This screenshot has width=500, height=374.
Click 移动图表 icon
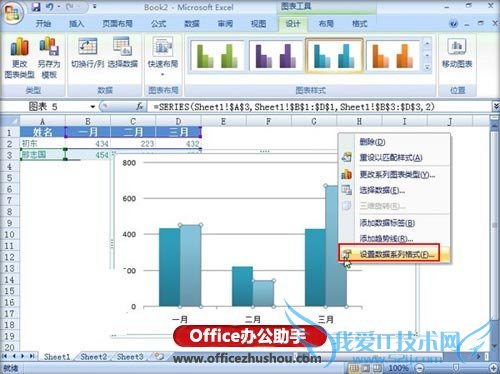(x=457, y=53)
